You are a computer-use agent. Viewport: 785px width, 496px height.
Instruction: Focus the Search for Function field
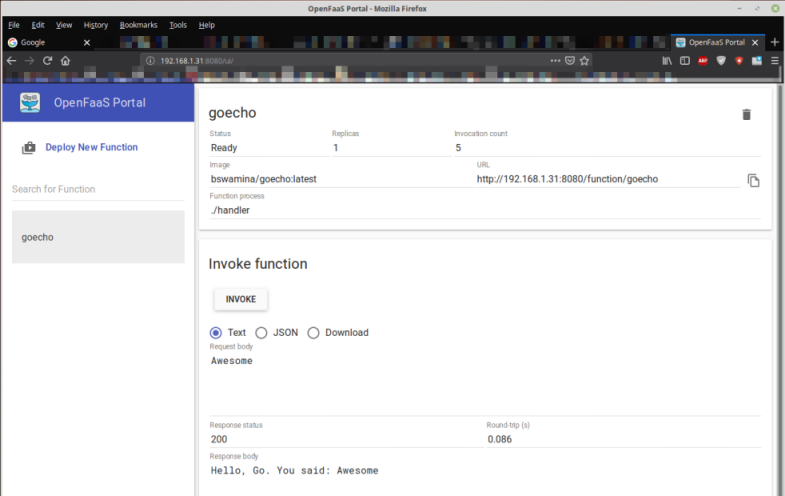[x=98, y=189]
